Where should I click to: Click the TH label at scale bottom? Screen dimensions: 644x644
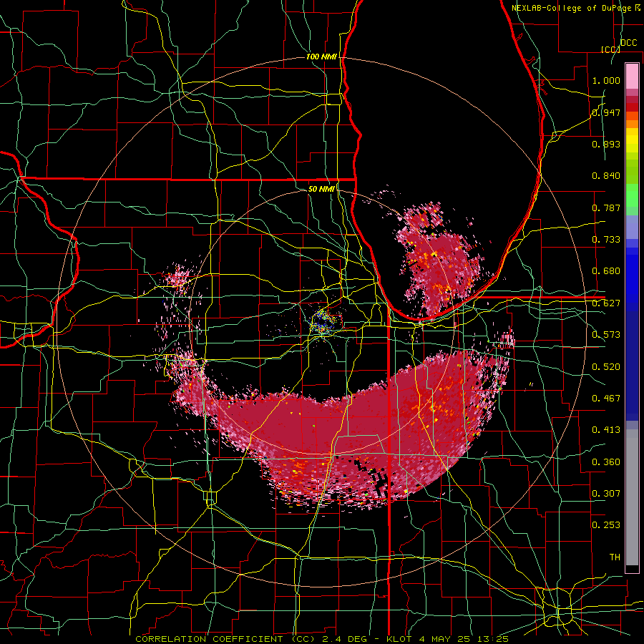click(x=615, y=557)
